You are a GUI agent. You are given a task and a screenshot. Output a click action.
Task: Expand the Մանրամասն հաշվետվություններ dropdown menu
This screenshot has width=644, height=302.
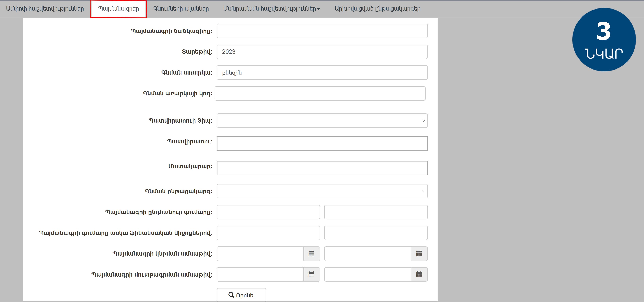[272, 9]
